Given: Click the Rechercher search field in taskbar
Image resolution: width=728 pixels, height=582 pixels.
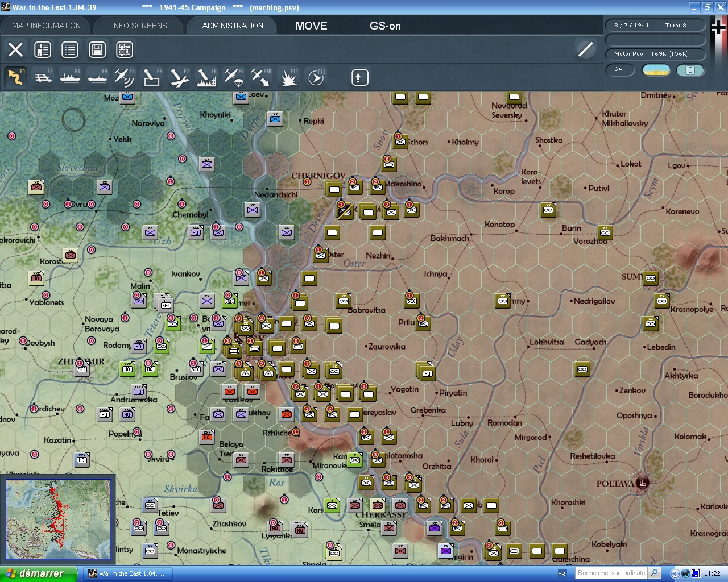Looking at the screenshot, I should click(x=612, y=573).
